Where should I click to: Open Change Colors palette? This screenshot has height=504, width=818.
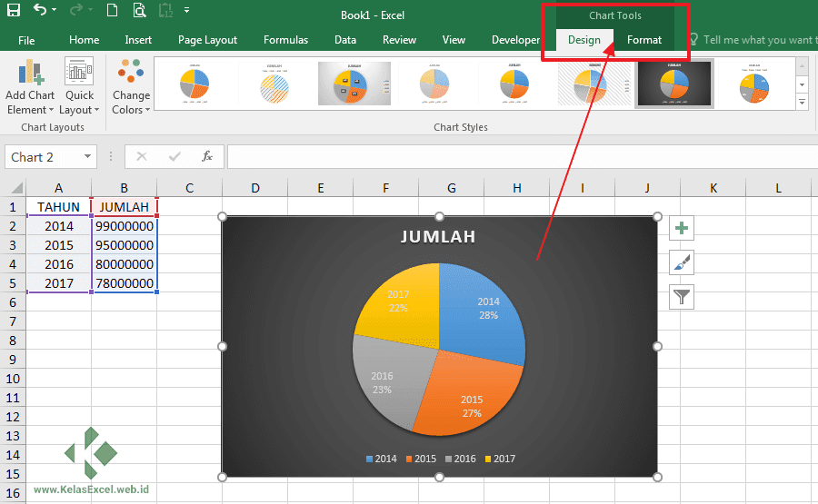[x=131, y=86]
